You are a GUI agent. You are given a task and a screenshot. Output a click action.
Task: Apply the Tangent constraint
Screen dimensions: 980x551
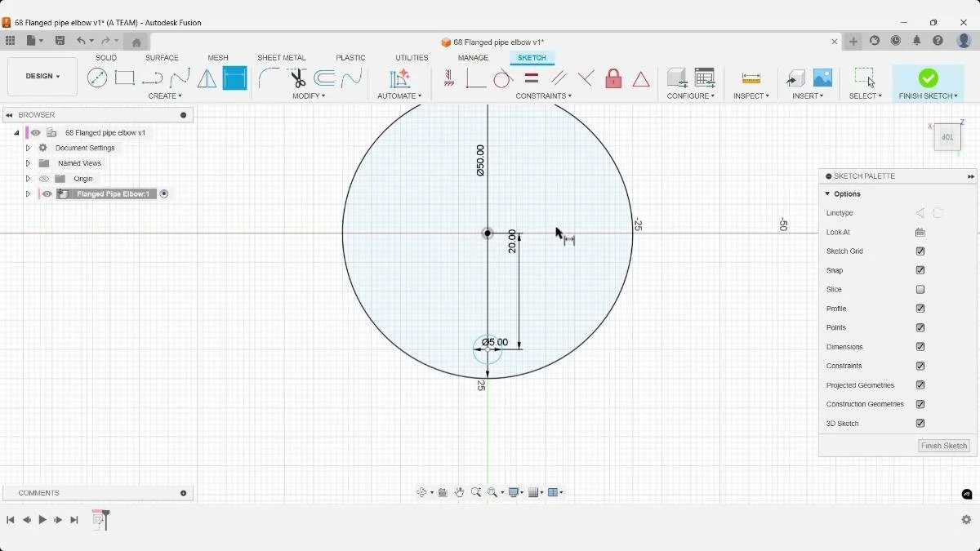click(x=503, y=78)
